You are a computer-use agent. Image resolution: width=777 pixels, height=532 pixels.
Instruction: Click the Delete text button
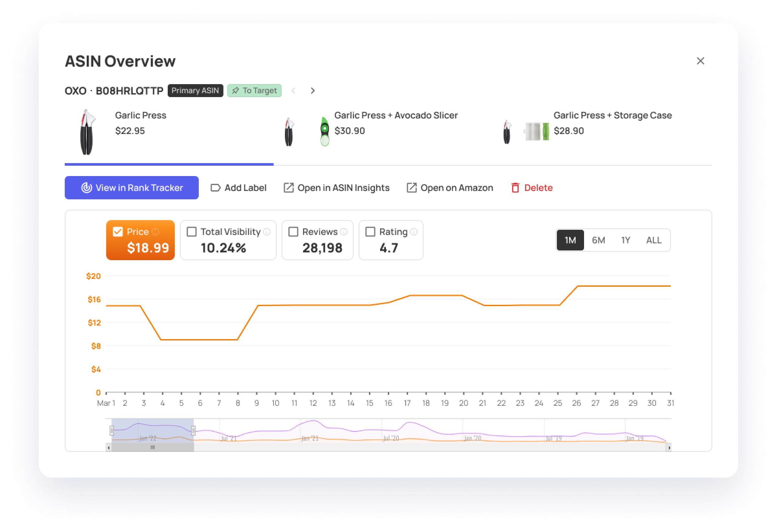(538, 188)
